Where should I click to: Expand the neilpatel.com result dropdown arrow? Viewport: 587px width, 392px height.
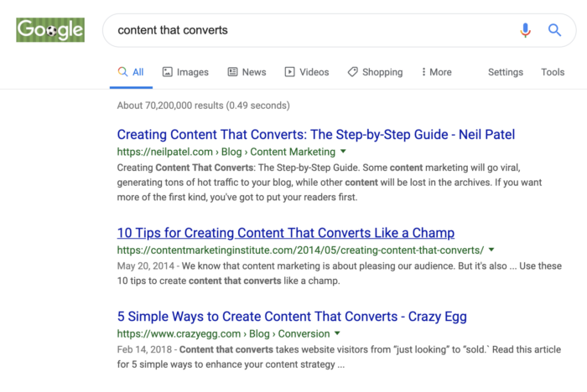point(343,152)
